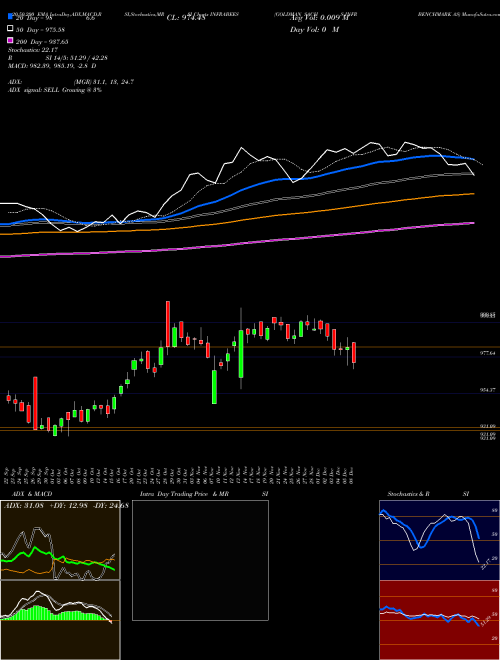Open the ADX line chart panel
This screenshot has width=500, height=660.
[60, 540]
